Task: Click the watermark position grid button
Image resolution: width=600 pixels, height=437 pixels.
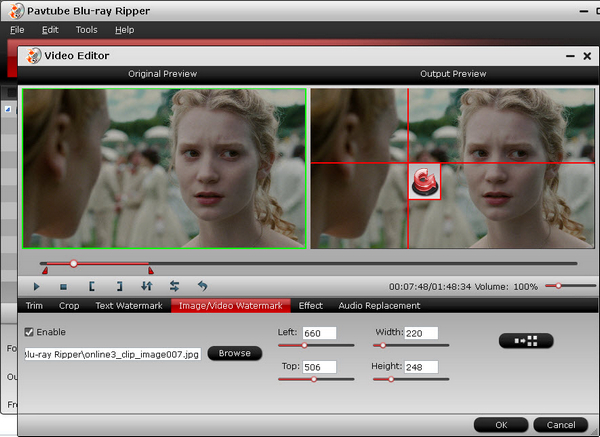Action: pyautogui.click(x=526, y=341)
